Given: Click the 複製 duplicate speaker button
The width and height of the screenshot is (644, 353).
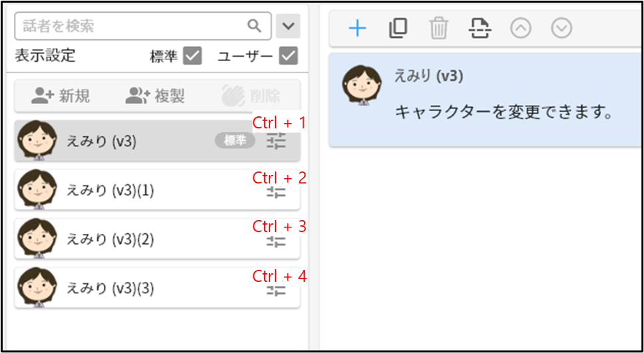Looking at the screenshot, I should click(155, 96).
